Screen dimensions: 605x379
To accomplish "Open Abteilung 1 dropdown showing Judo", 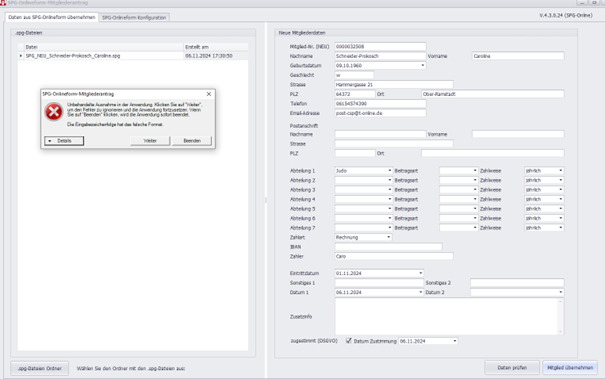I will [389, 171].
